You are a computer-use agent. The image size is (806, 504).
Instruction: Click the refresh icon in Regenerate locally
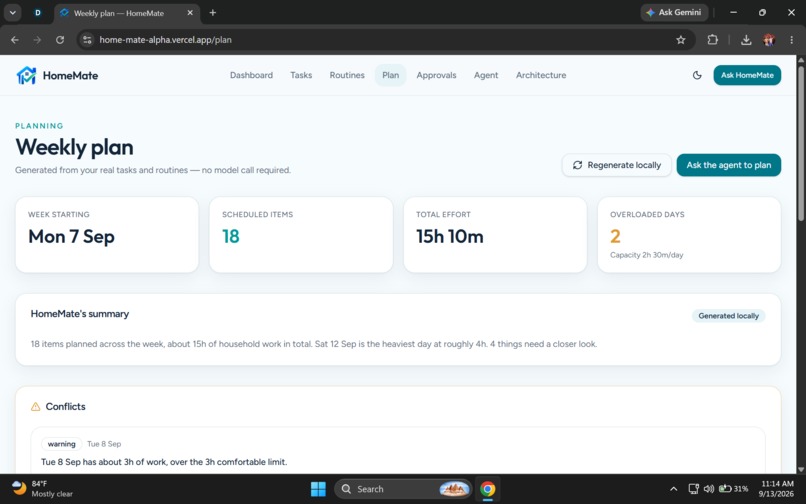tap(577, 165)
